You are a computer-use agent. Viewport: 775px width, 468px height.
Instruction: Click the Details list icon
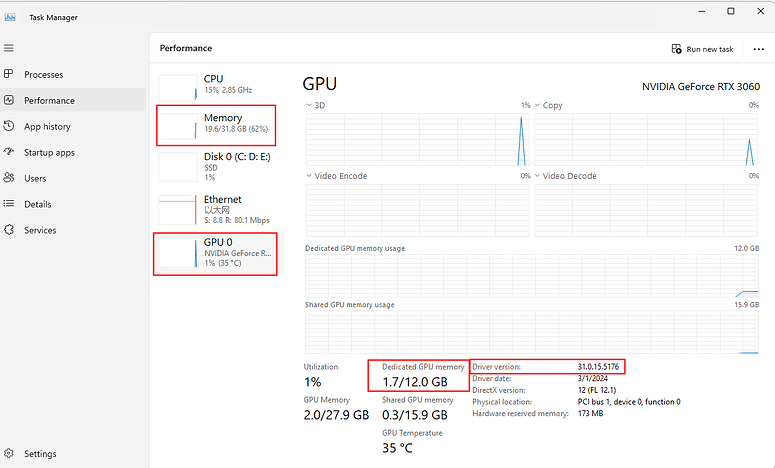tap(9, 204)
